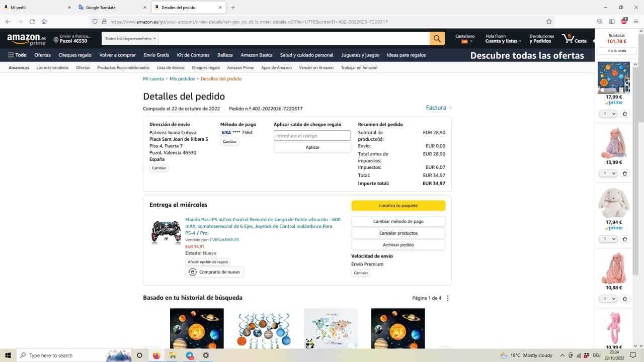Close the Mi perfil tab
This screenshot has height=362, width=644.
(69, 8)
